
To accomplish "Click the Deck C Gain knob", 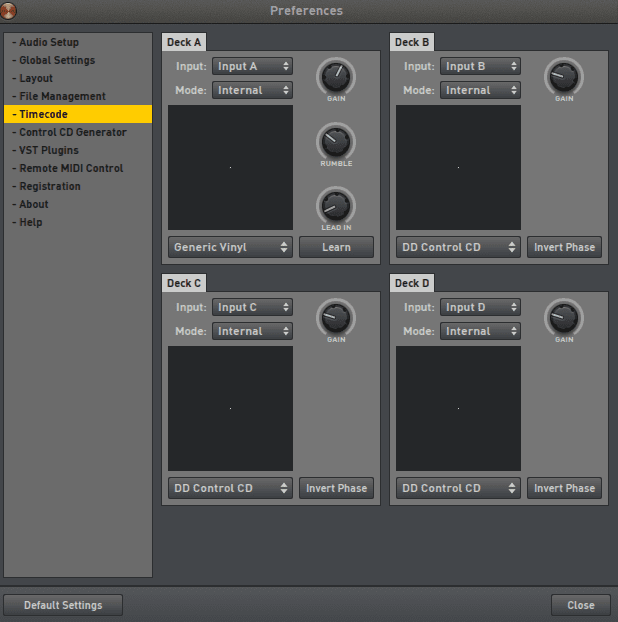I will [x=336, y=318].
